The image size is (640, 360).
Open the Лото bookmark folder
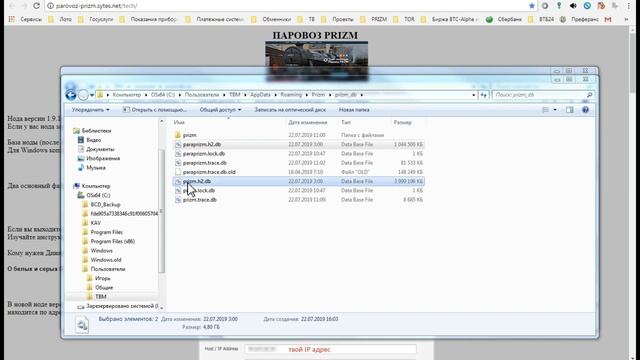coord(60,19)
